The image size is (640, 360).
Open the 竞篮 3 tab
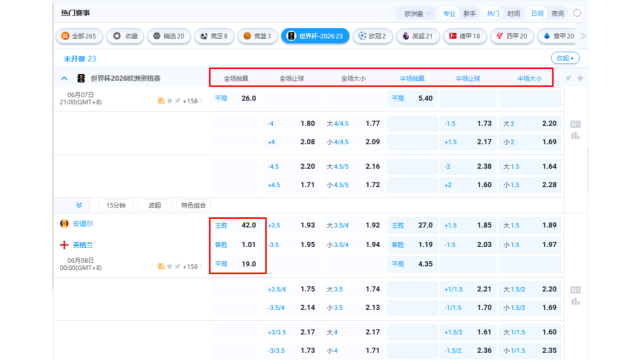click(258, 36)
